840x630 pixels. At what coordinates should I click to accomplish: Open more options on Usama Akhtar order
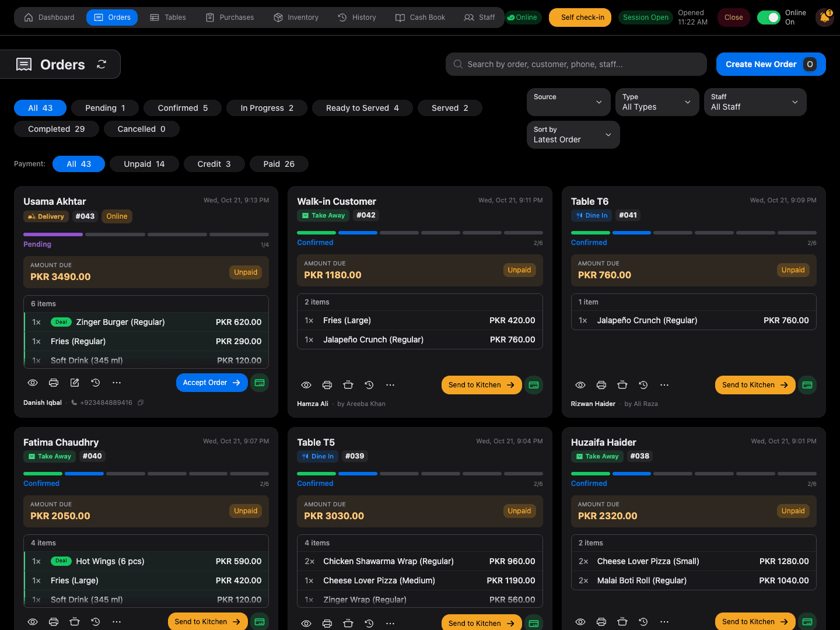(117, 383)
